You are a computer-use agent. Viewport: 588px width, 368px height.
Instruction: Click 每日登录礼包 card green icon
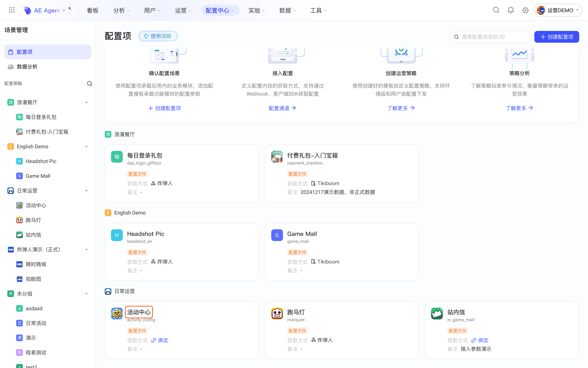pos(117,157)
